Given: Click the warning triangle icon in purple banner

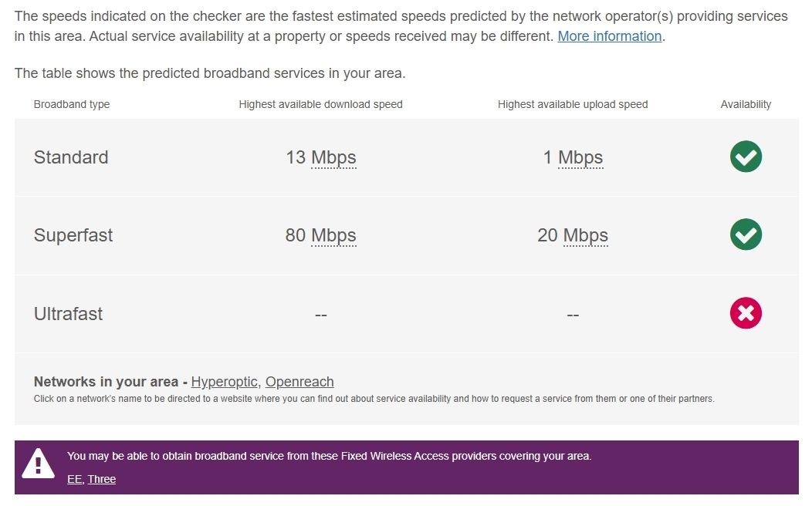Looking at the screenshot, I should point(38,464).
